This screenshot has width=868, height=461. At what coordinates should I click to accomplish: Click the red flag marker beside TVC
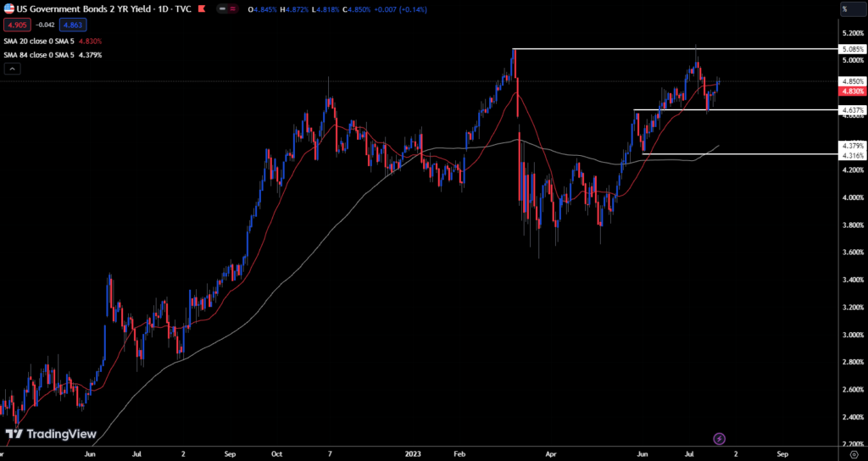[202, 10]
